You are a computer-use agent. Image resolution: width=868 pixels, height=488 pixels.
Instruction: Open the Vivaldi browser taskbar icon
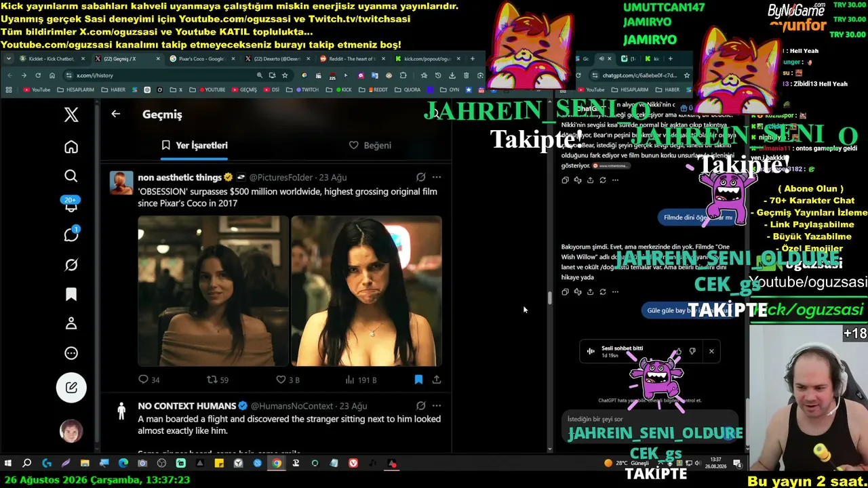(353, 464)
